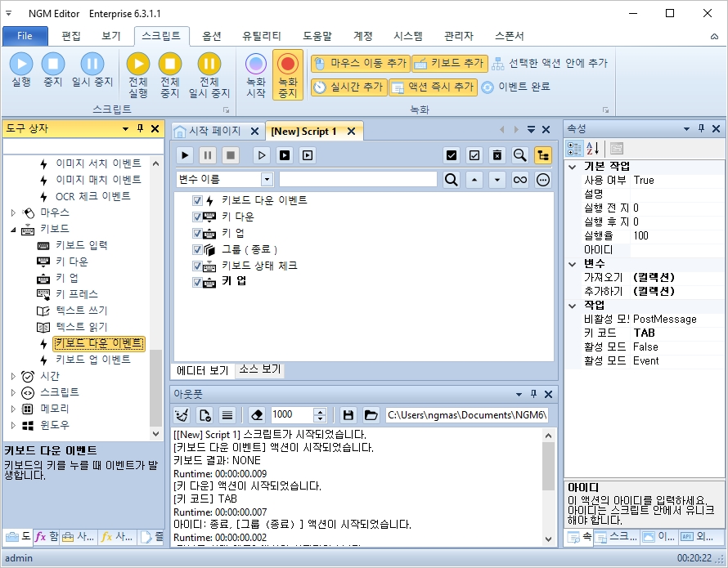Viewport: 728px width, 568px height.
Task: Toggle the tree view icon in the editor toolbar
Action: pyautogui.click(x=543, y=155)
